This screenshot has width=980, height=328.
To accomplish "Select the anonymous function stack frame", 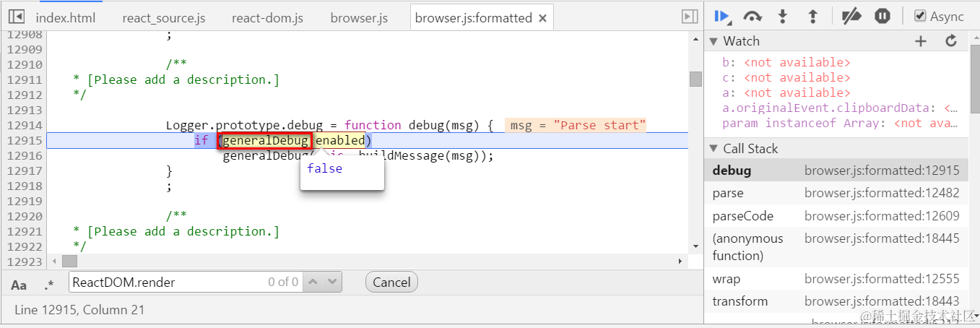I will [836, 247].
